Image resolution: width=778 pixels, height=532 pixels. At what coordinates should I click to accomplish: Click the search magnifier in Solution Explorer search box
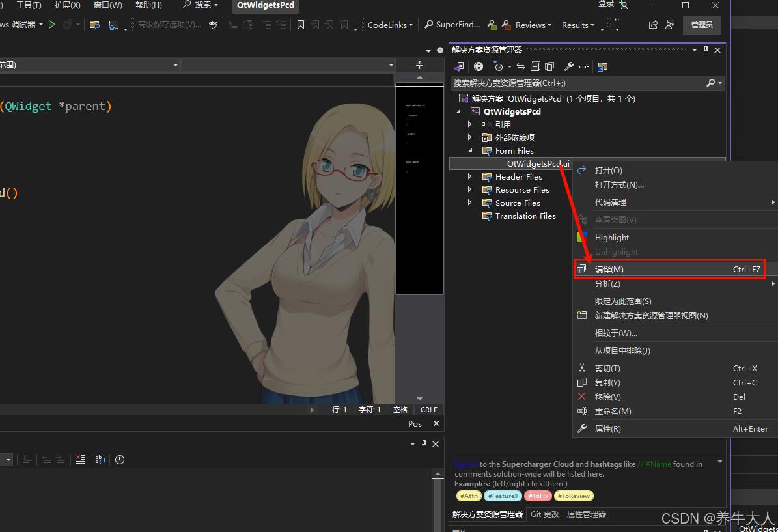[710, 83]
